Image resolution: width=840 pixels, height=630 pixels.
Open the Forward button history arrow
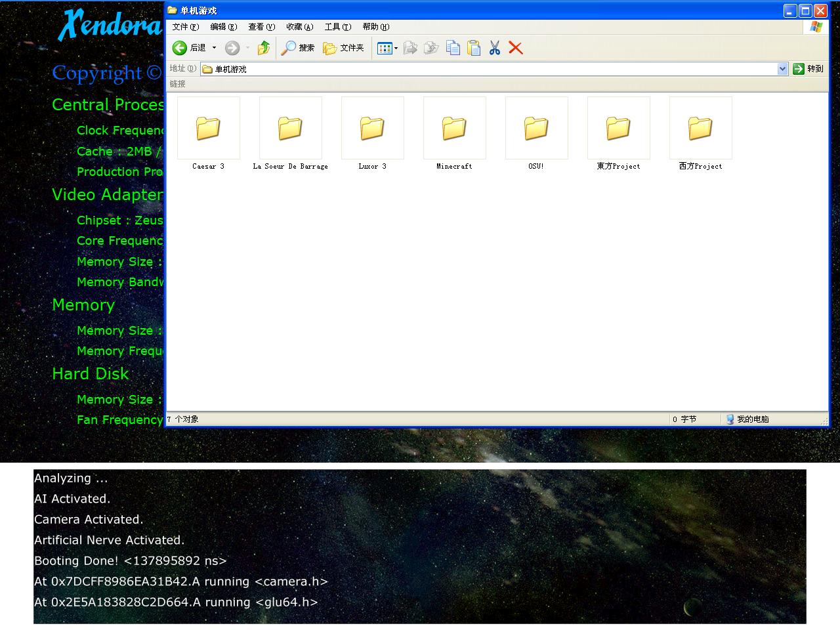[x=247, y=48]
